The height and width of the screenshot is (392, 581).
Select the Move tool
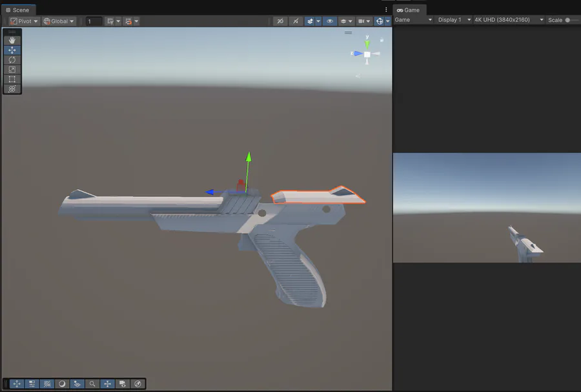coord(12,50)
